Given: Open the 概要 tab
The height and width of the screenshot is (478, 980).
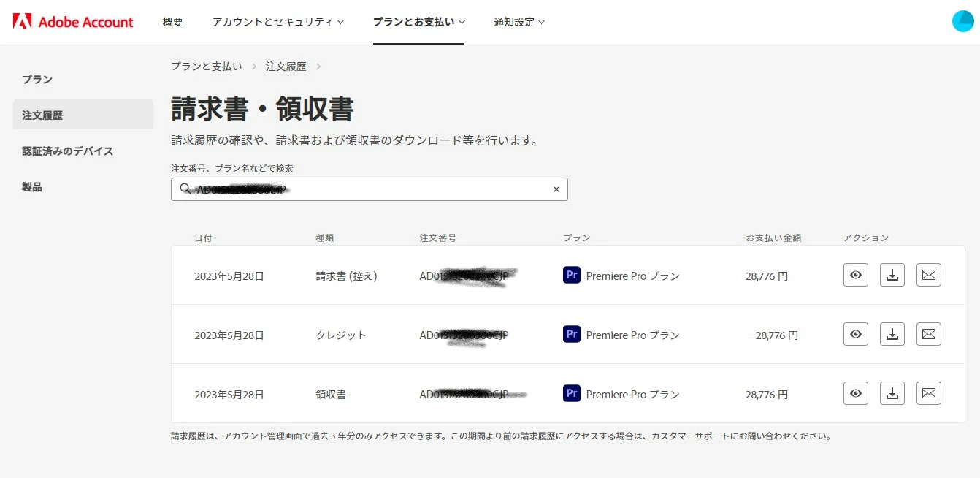Looking at the screenshot, I should (173, 22).
